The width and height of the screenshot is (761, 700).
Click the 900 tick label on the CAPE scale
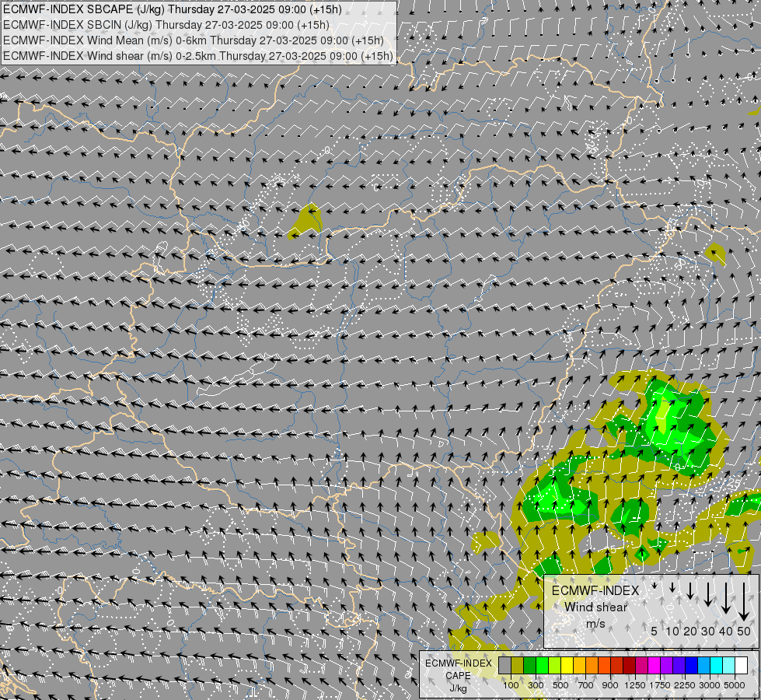click(x=610, y=685)
